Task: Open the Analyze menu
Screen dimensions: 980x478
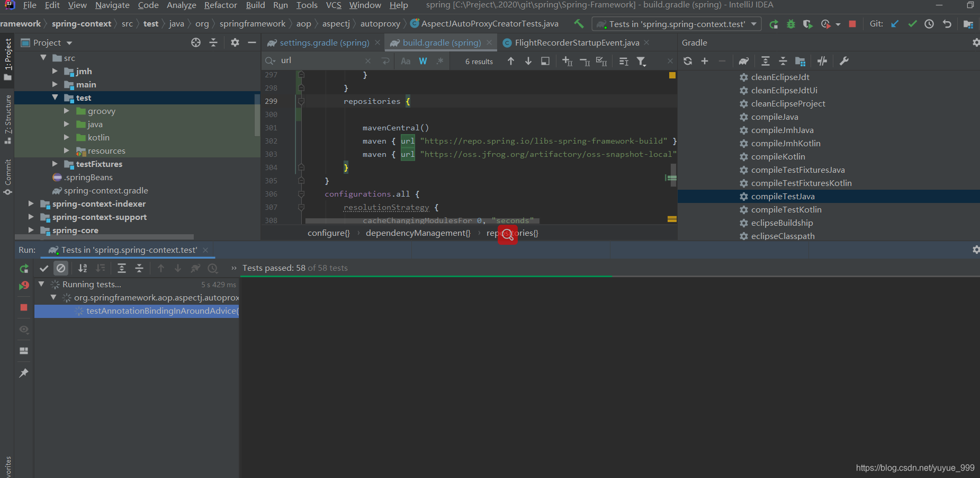Action: 182,5
